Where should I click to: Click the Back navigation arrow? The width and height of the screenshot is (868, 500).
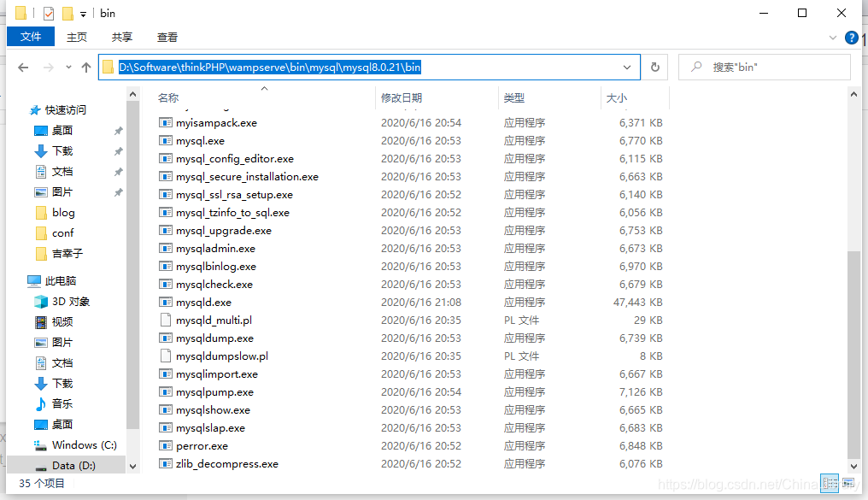[x=23, y=67]
